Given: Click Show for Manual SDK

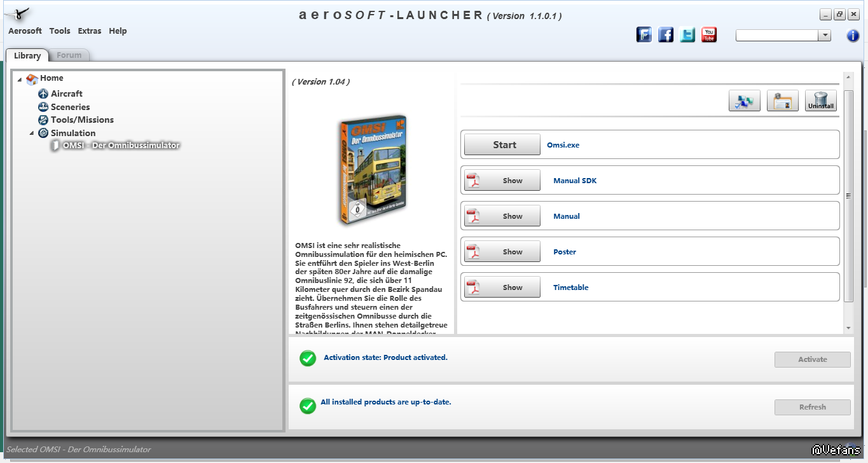Looking at the screenshot, I should coord(502,181).
